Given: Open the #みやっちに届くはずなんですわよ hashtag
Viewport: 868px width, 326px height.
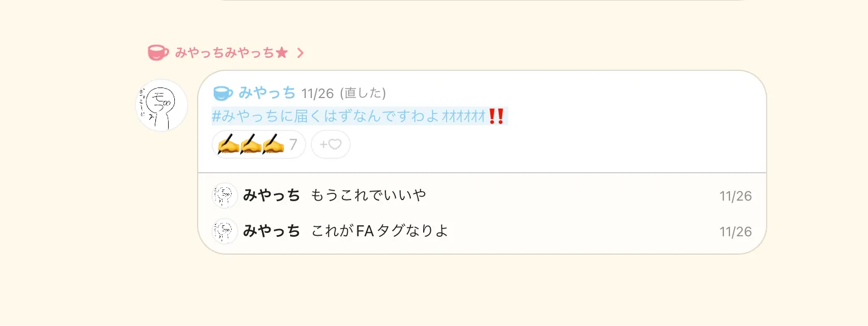Looking at the screenshot, I should 326,116.
